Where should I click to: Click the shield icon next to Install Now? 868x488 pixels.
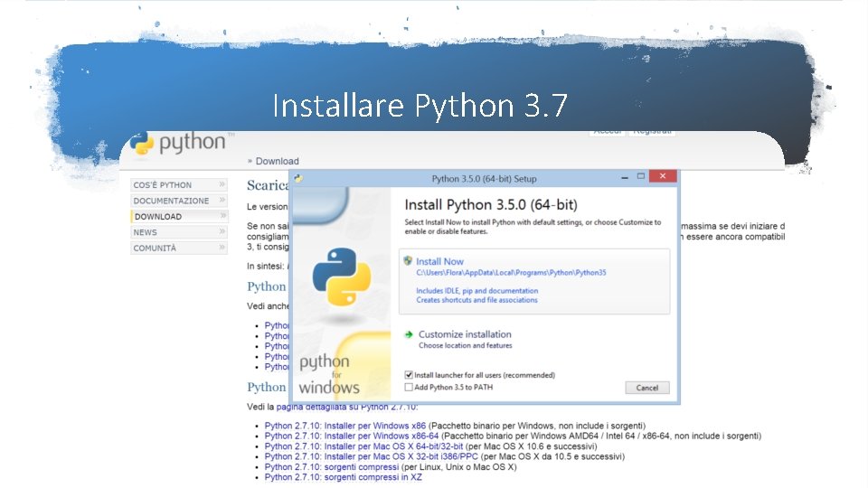point(408,260)
